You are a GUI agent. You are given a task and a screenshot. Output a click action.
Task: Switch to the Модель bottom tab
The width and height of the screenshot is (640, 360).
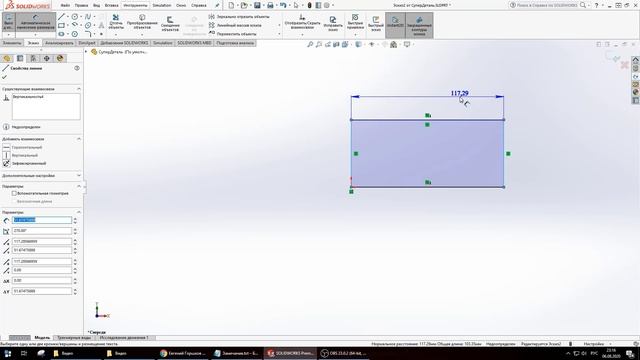pyautogui.click(x=42, y=338)
